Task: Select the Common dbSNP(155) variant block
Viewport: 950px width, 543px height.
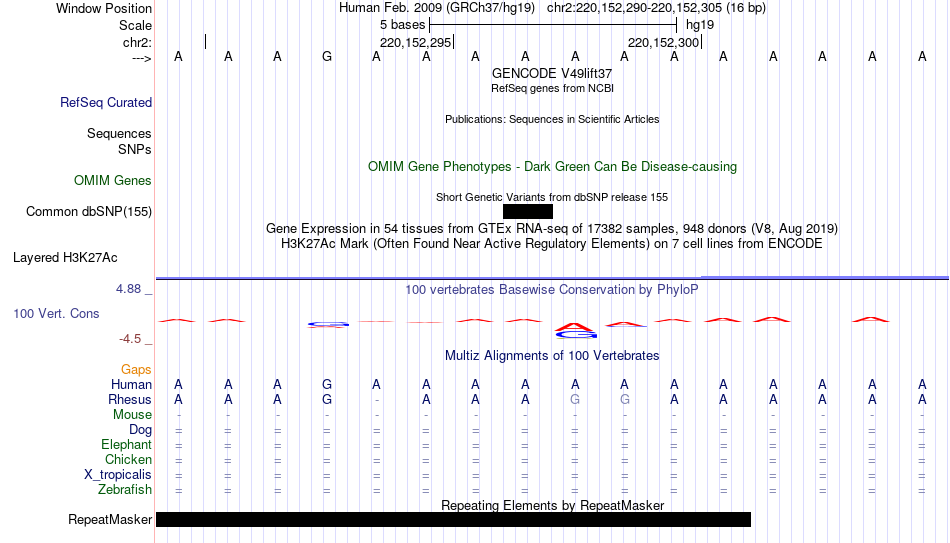Action: click(528, 212)
